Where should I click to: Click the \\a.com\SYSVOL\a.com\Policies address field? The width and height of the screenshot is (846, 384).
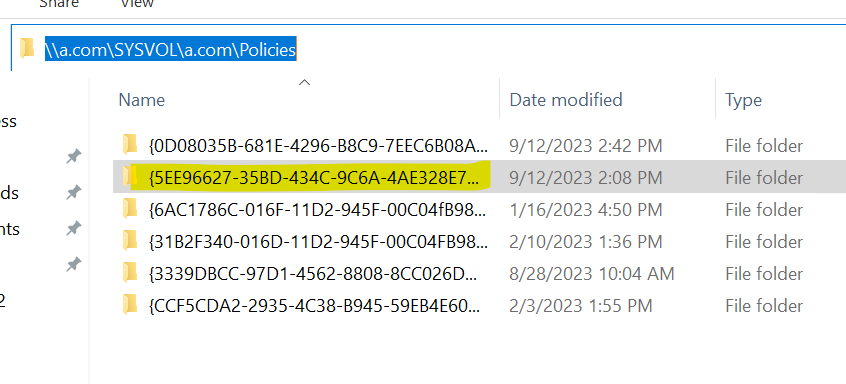tap(428, 49)
